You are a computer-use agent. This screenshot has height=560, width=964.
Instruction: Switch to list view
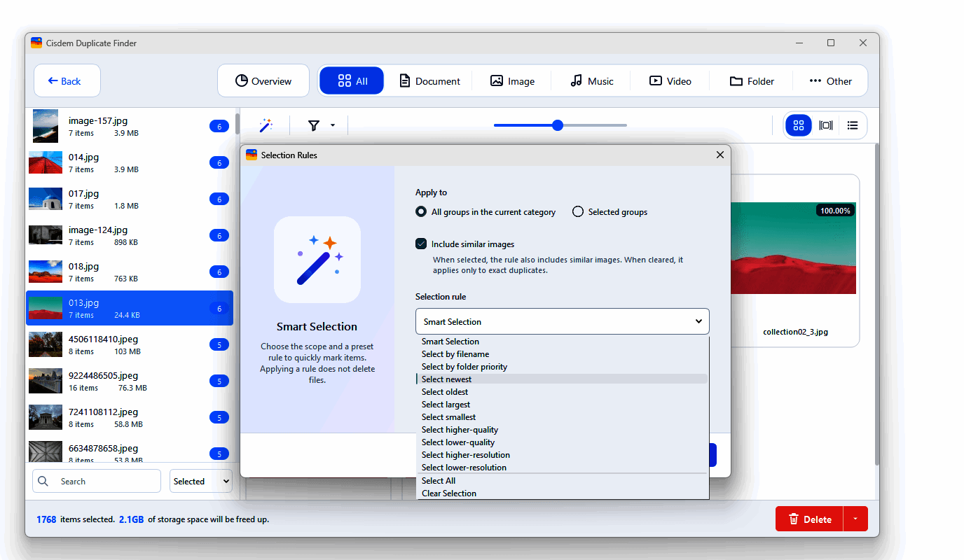tap(852, 125)
